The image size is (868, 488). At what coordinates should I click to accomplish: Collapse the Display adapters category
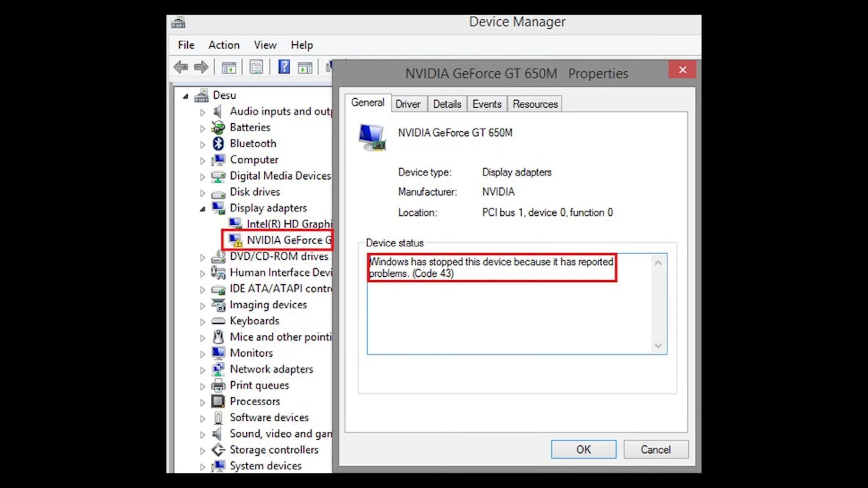pyautogui.click(x=203, y=208)
